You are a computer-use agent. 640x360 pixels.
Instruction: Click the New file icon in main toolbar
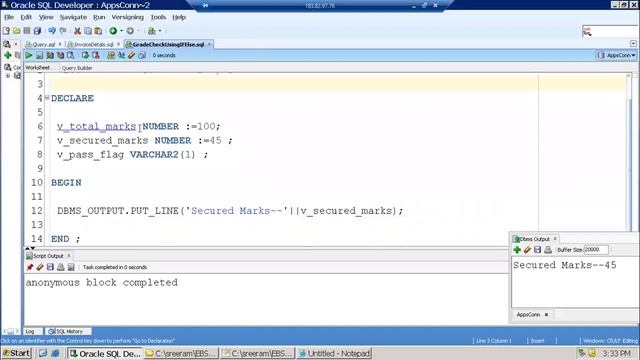pos(6,31)
